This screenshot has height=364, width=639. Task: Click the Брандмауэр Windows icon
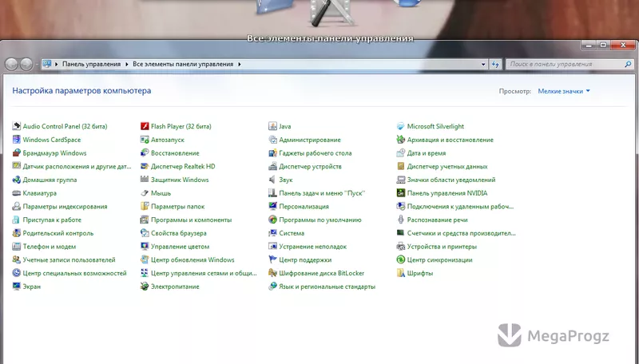click(x=16, y=153)
